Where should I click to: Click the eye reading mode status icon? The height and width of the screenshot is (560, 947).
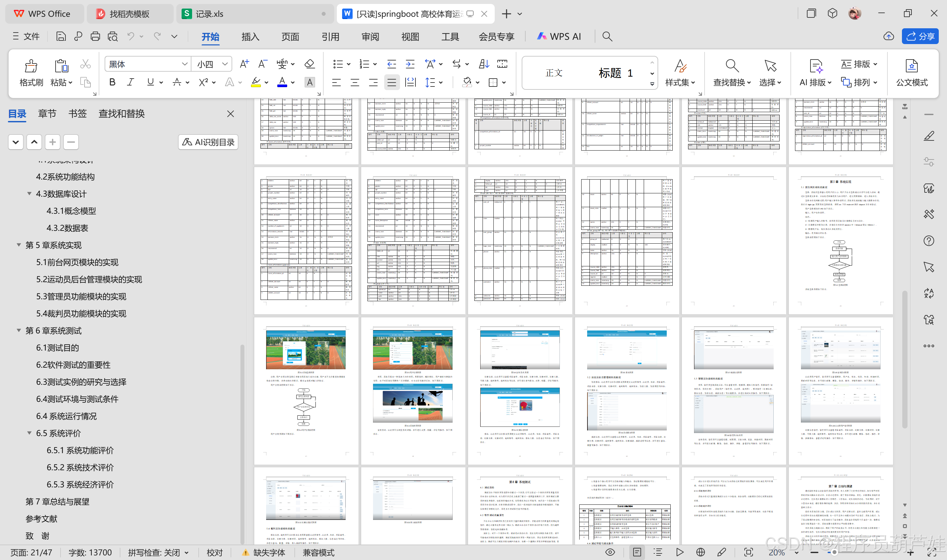[610, 552]
